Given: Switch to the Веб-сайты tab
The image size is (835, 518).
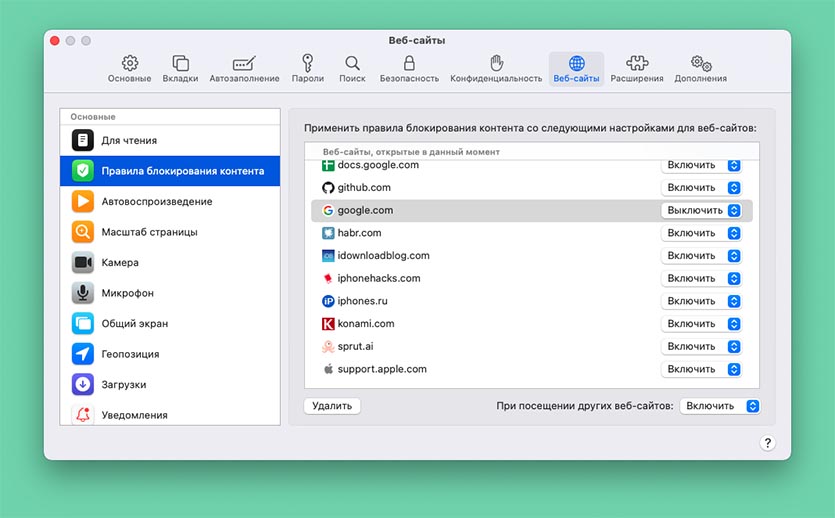Looking at the screenshot, I should 576,68.
